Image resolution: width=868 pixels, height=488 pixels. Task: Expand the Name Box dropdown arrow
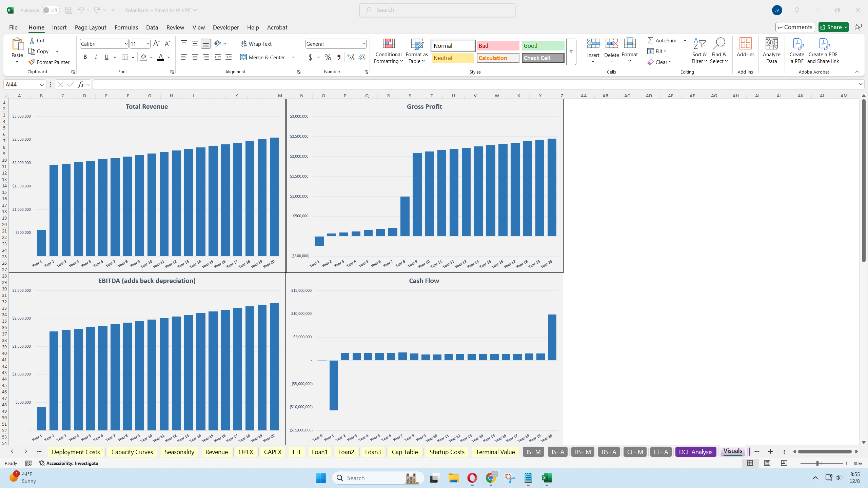42,84
